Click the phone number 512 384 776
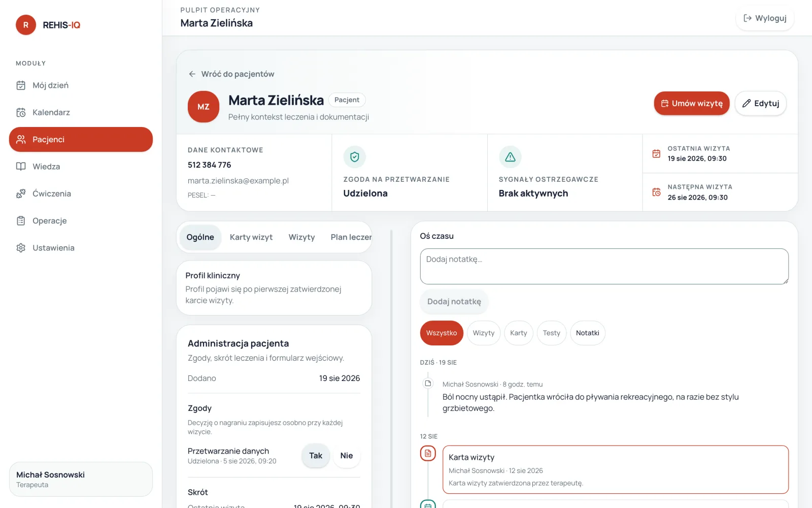Screen dimensions: 812x508 pyautogui.click(x=210, y=165)
